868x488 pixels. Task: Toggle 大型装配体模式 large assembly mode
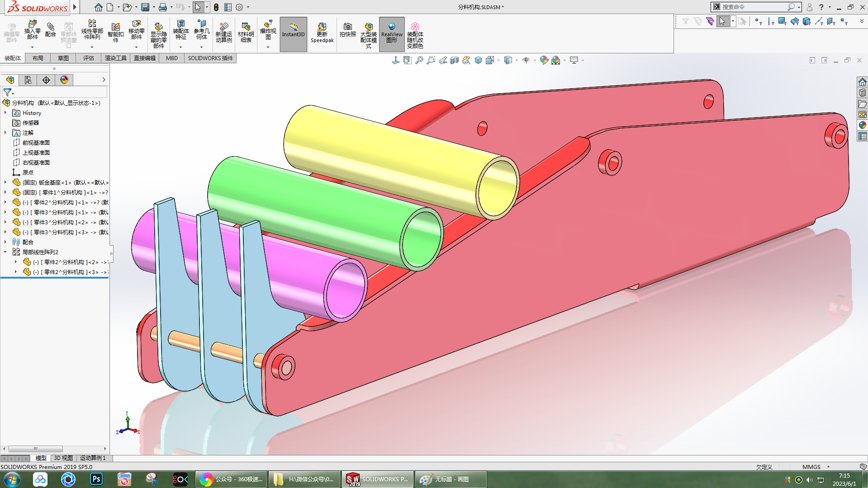[369, 35]
